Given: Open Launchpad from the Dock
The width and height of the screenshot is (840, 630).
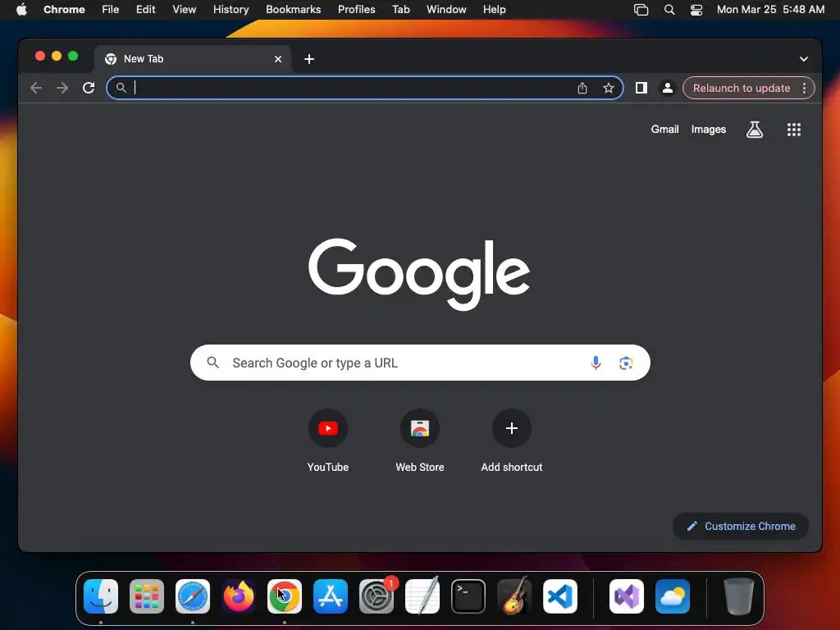Looking at the screenshot, I should [x=147, y=596].
